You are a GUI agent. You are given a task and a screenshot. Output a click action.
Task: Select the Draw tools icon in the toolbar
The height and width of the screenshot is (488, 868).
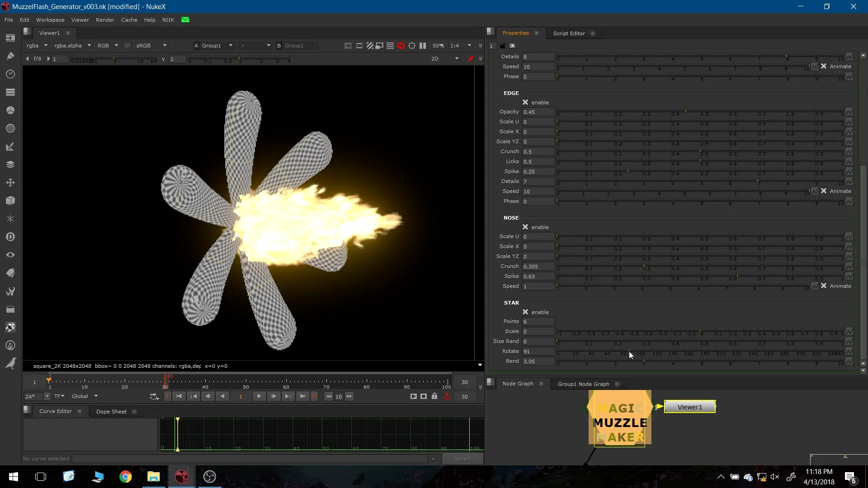click(x=11, y=56)
